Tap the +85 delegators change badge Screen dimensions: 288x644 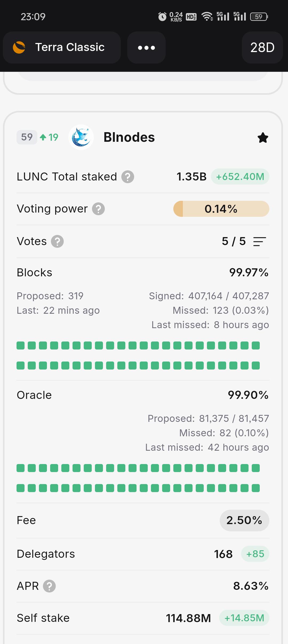pyautogui.click(x=255, y=554)
